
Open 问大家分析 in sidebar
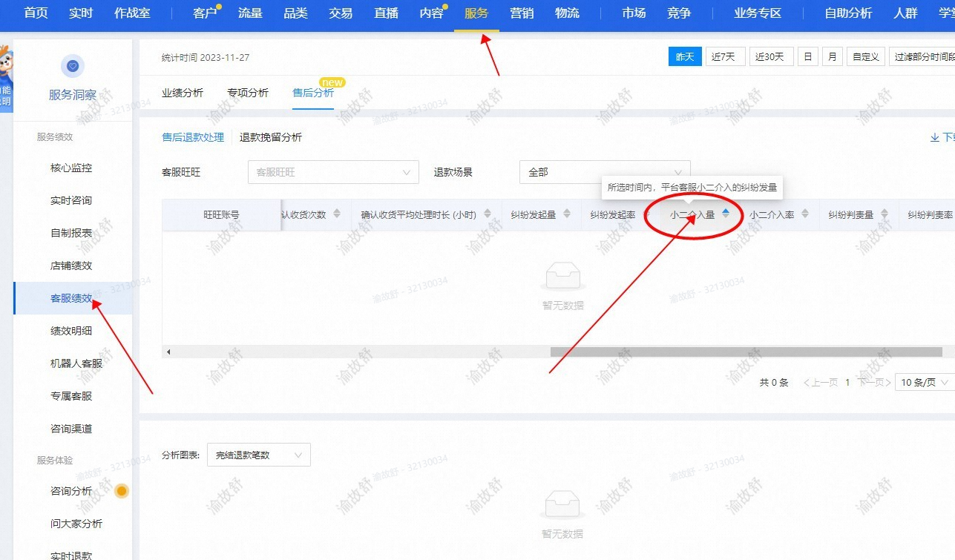coord(76,524)
